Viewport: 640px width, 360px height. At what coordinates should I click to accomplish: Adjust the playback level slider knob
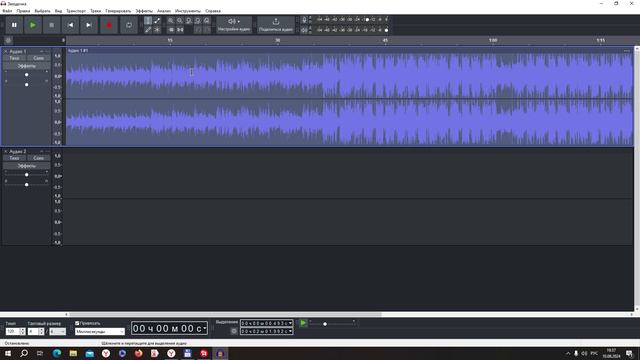click(x=386, y=30)
